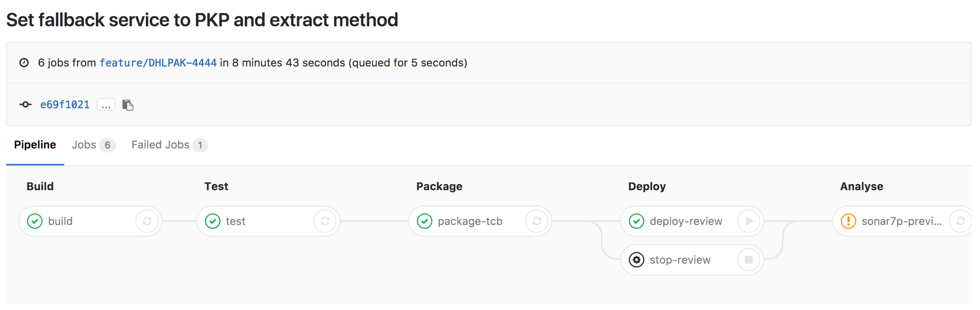This screenshot has width=980, height=310.
Task: Open the feature/DHLPAK-4444 branch link
Action: 158,63
